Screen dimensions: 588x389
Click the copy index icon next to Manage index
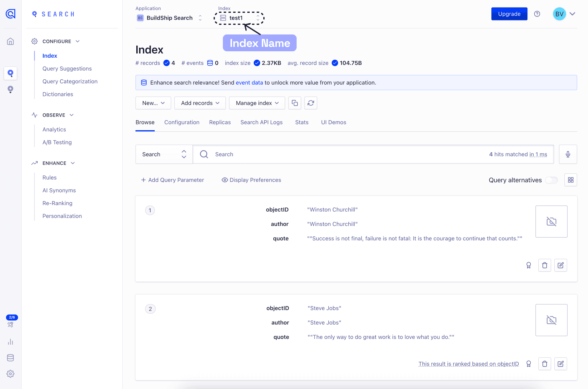[x=295, y=103]
